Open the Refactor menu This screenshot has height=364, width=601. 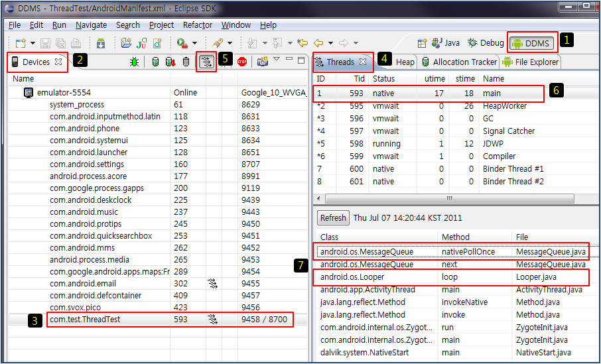click(197, 25)
